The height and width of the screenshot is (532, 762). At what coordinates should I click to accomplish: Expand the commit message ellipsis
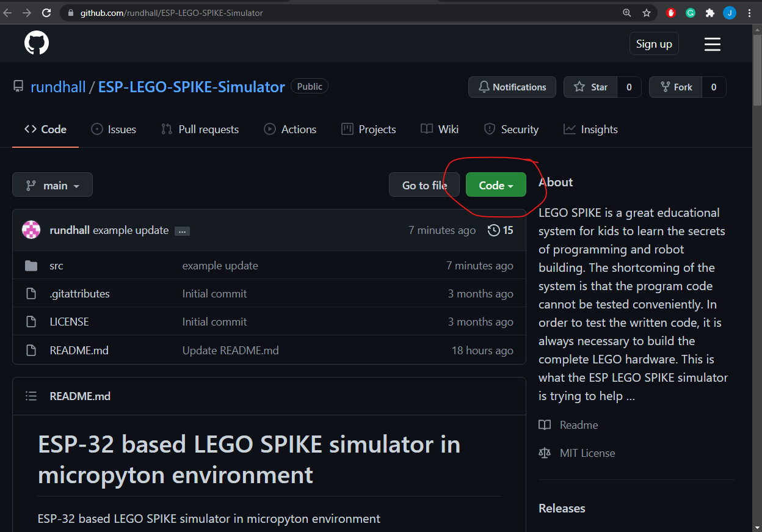(181, 230)
